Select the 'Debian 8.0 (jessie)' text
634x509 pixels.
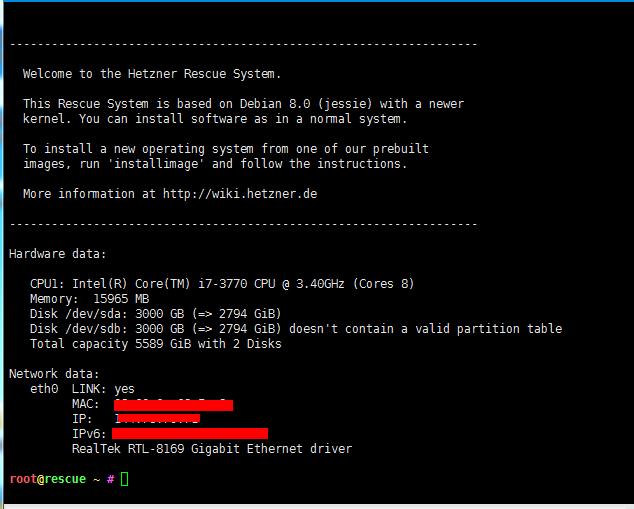pyautogui.click(x=306, y=104)
